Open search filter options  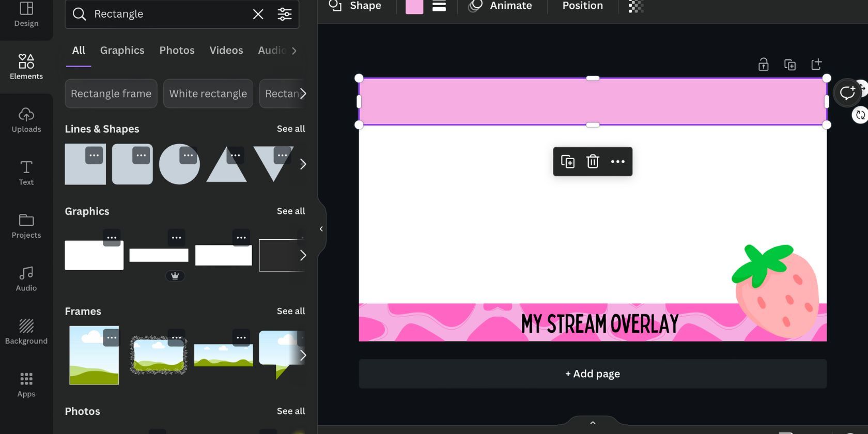[x=285, y=14]
